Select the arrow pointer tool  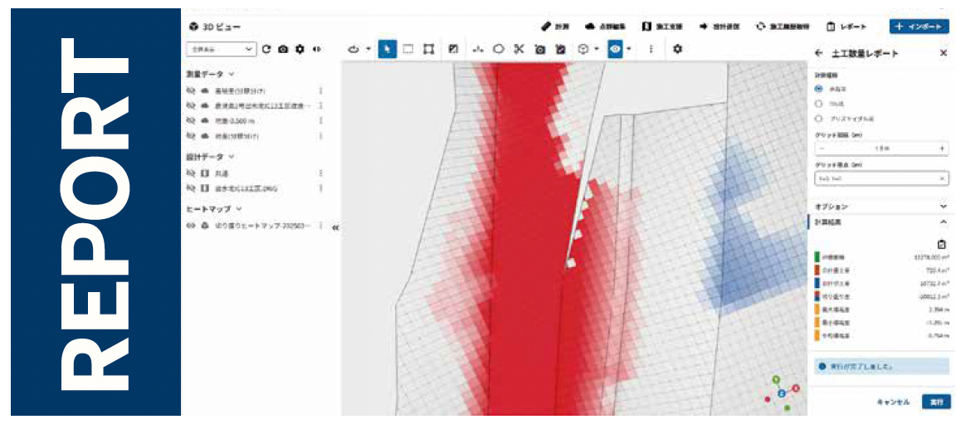tap(387, 49)
